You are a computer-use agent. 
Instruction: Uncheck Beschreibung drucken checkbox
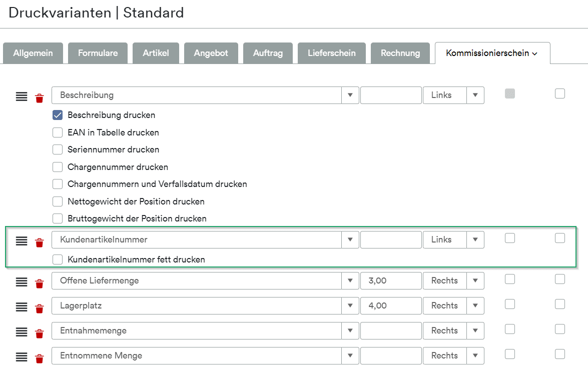(x=58, y=115)
